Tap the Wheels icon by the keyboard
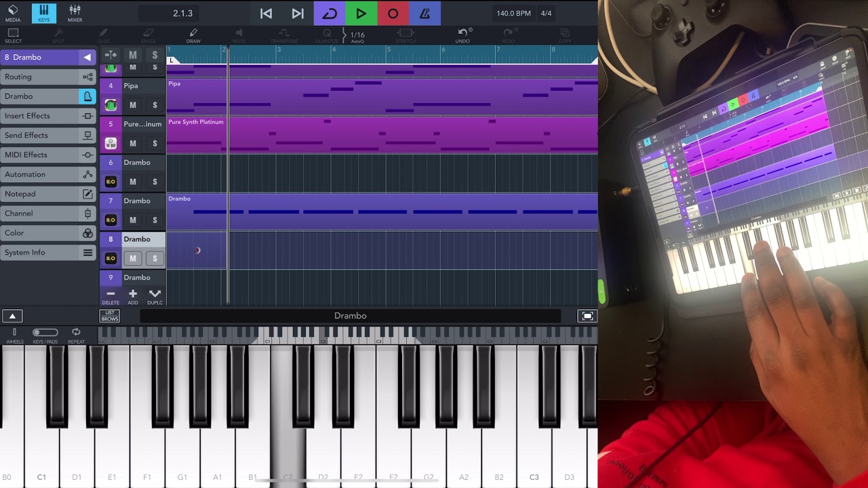Viewport: 868px width, 488px height. coord(14,335)
